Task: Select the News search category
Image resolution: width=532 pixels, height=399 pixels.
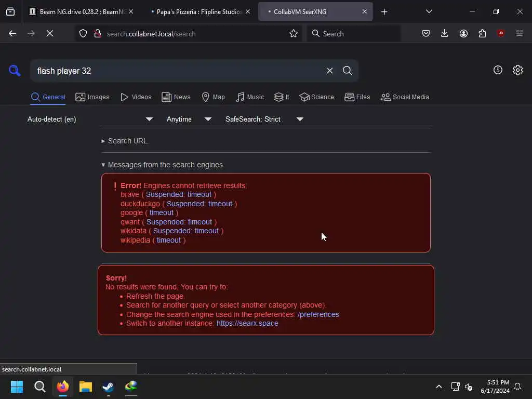Action: 176,97
